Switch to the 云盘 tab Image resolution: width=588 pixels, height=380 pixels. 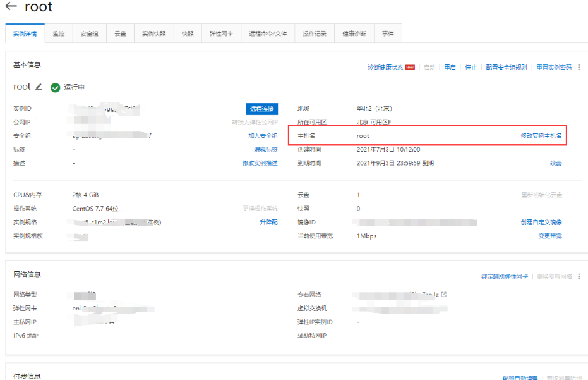tap(120, 34)
